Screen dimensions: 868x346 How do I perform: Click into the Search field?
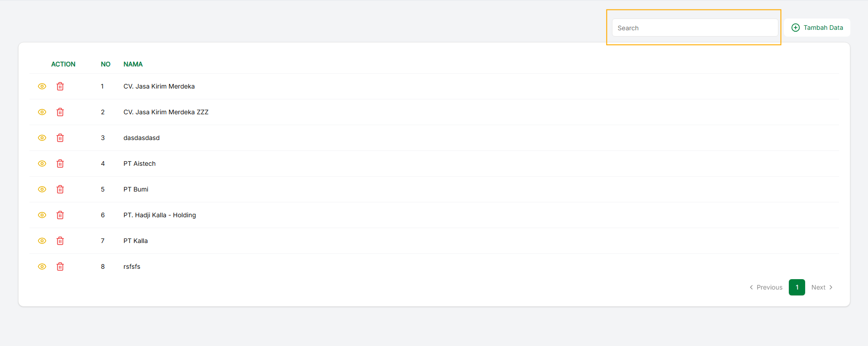(695, 28)
